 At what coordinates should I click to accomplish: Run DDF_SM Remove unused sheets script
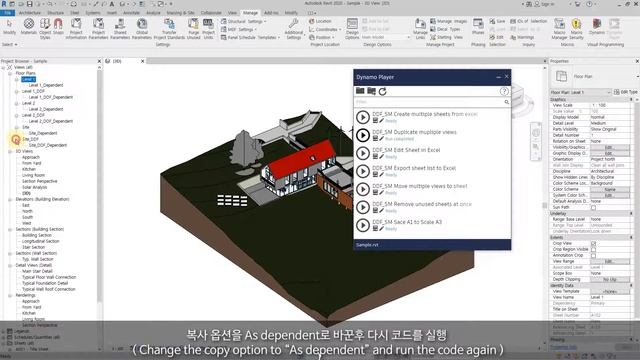pyautogui.click(x=363, y=207)
